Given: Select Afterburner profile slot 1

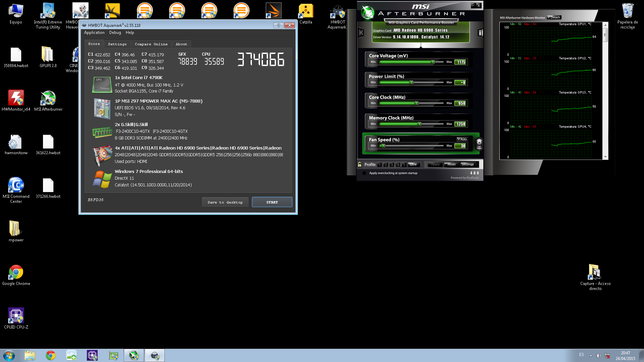Looking at the screenshot, I should coord(379,165).
